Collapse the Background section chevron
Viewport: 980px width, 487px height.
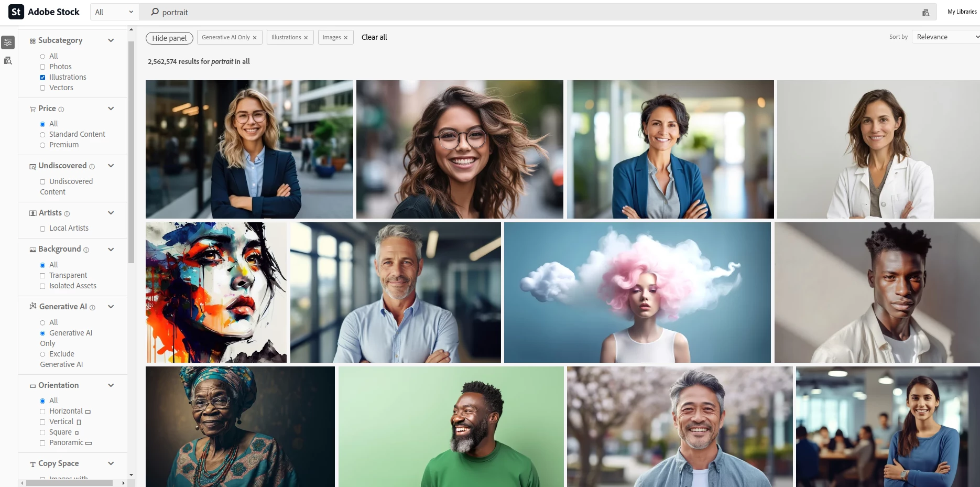click(x=111, y=250)
